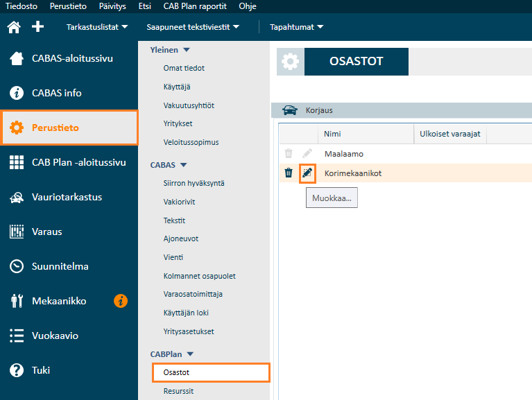
Task: Open Veloitussopimus
Action: (191, 142)
